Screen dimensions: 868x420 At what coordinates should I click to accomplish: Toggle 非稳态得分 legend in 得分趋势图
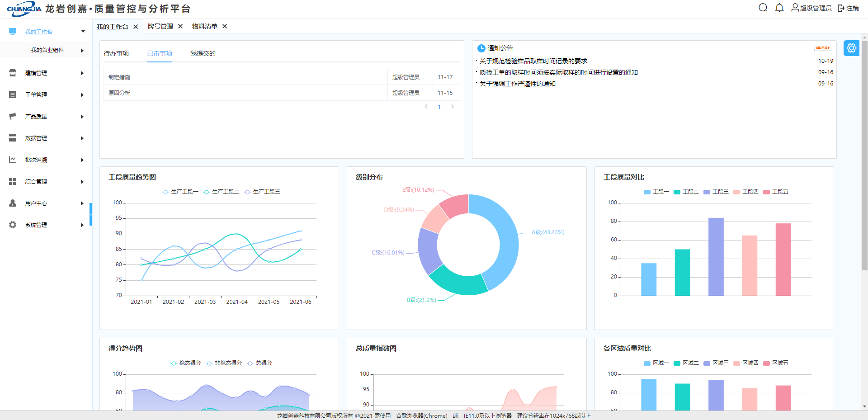tap(224, 363)
